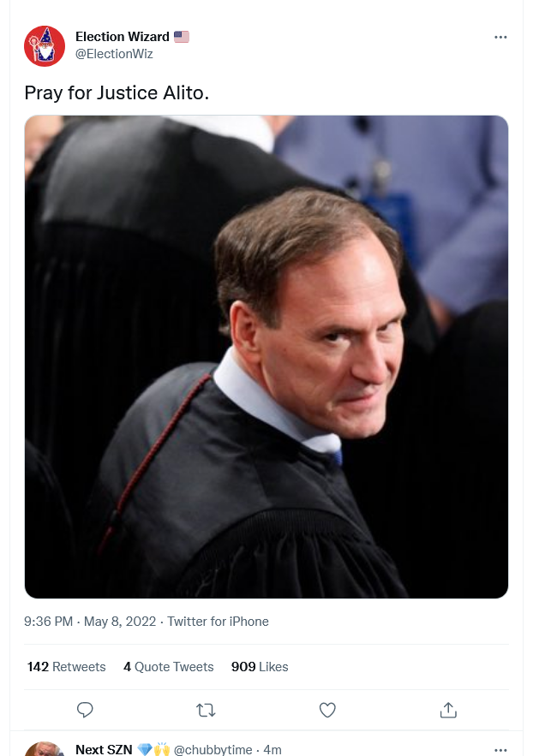This screenshot has width=539, height=756.
Task: Retweet the Election Wizard post
Action: point(206,710)
